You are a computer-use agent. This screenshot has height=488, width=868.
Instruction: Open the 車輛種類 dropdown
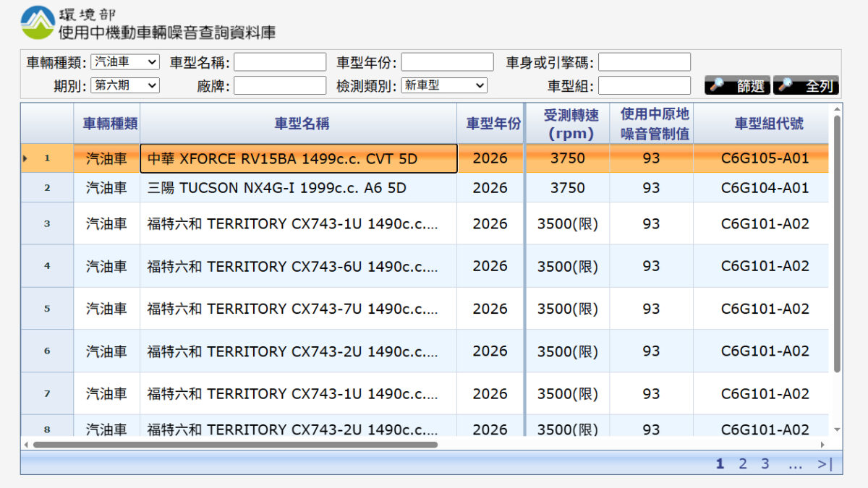[125, 62]
